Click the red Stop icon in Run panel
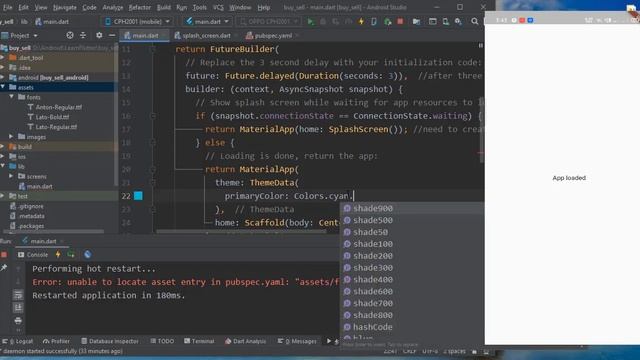Viewport: 640px width, 360px height. [4, 255]
